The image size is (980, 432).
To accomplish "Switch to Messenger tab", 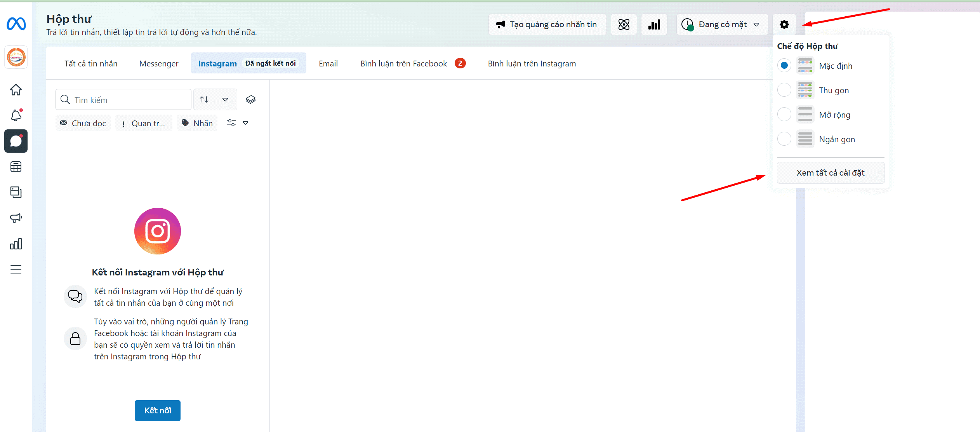I will click(x=159, y=64).
